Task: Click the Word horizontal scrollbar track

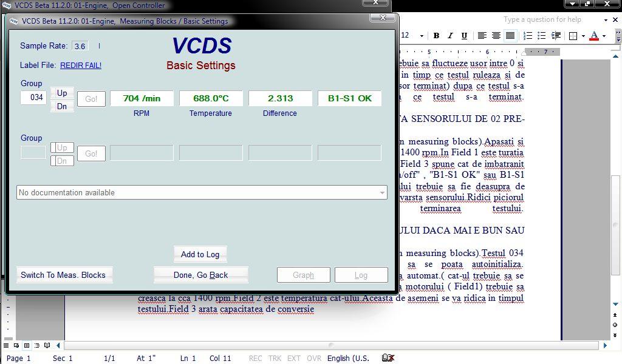Action: [x=331, y=345]
